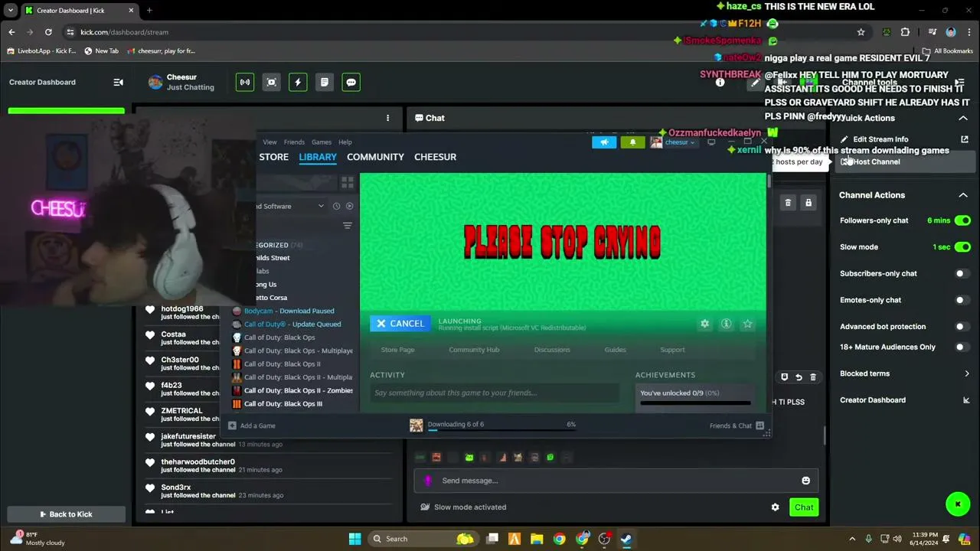Open the emoji picker in chat input

805,481
